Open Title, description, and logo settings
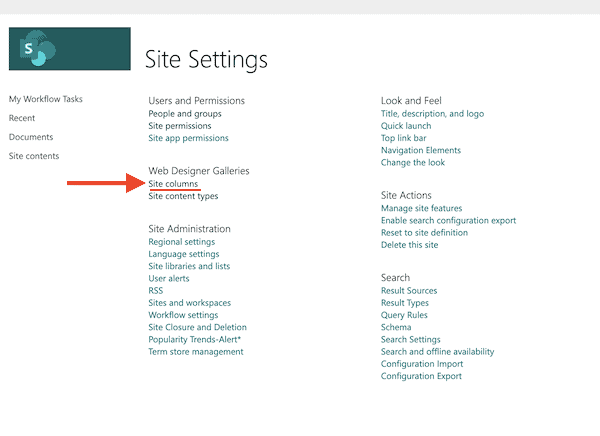Screen dimensions: 600x436 click(x=432, y=114)
